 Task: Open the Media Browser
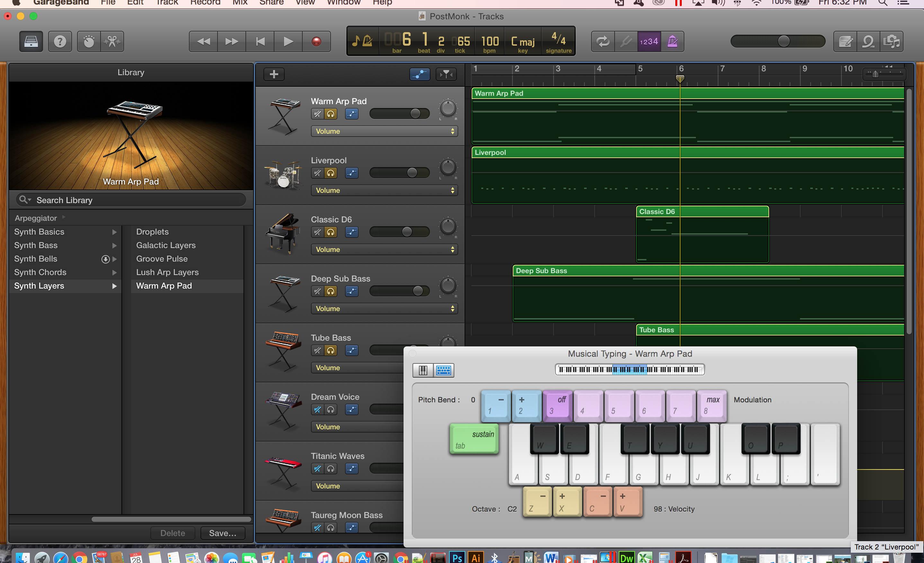892,41
